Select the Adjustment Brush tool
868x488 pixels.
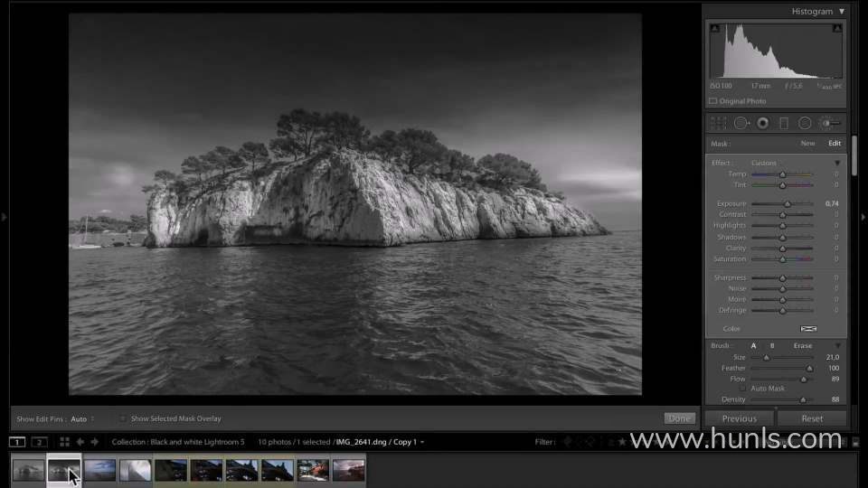coord(830,124)
